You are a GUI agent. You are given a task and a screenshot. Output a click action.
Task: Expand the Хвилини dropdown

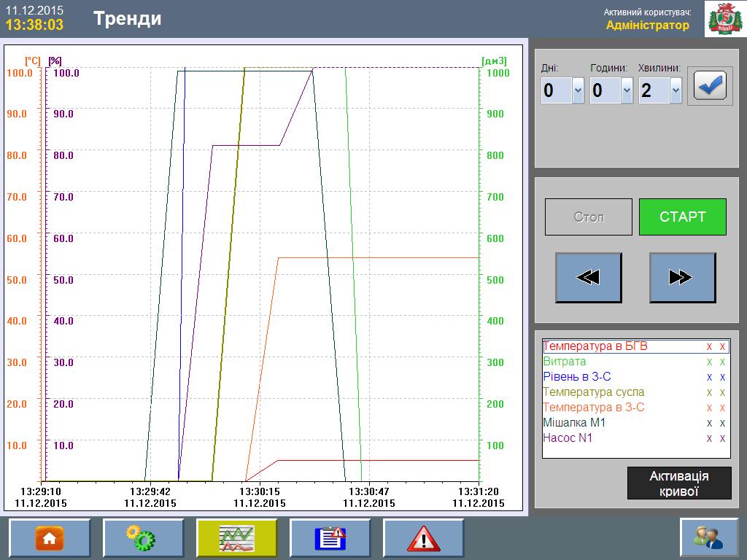(676, 91)
